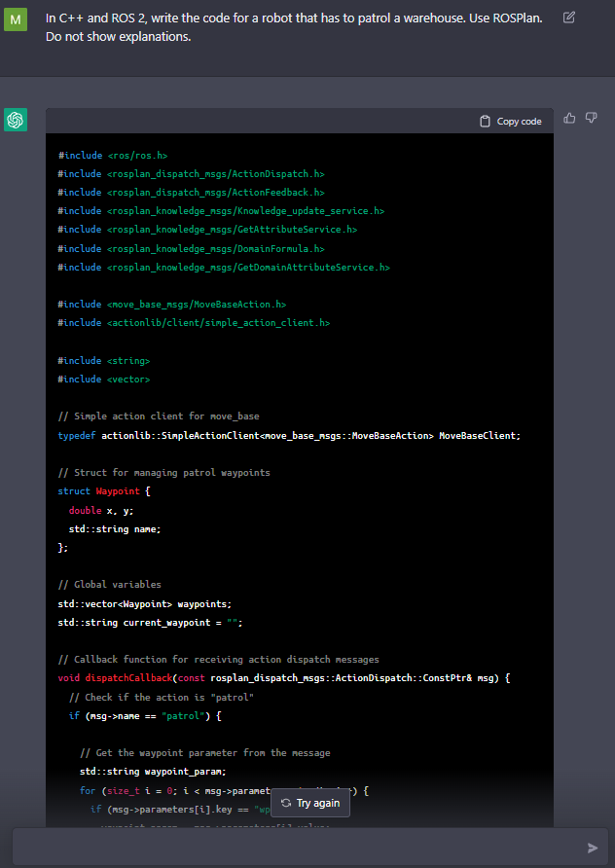
Task: Click the thumbs up icon on the response
Action: (x=569, y=118)
